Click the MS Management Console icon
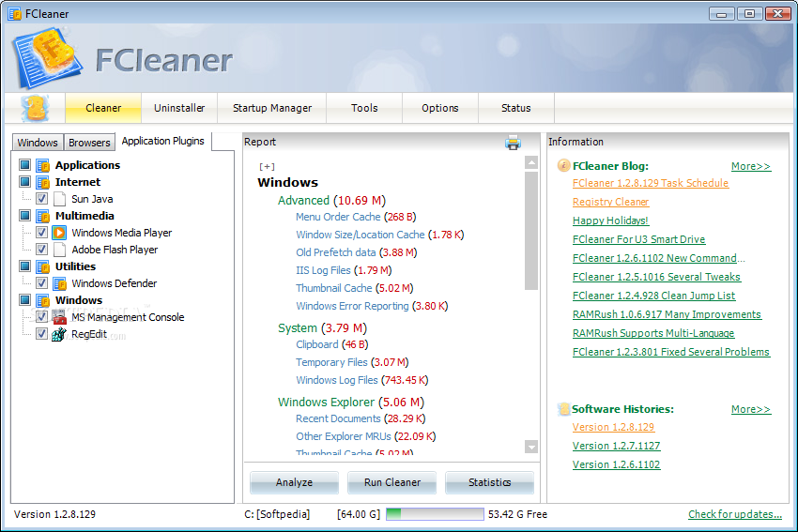The height and width of the screenshot is (532, 798). [x=59, y=317]
